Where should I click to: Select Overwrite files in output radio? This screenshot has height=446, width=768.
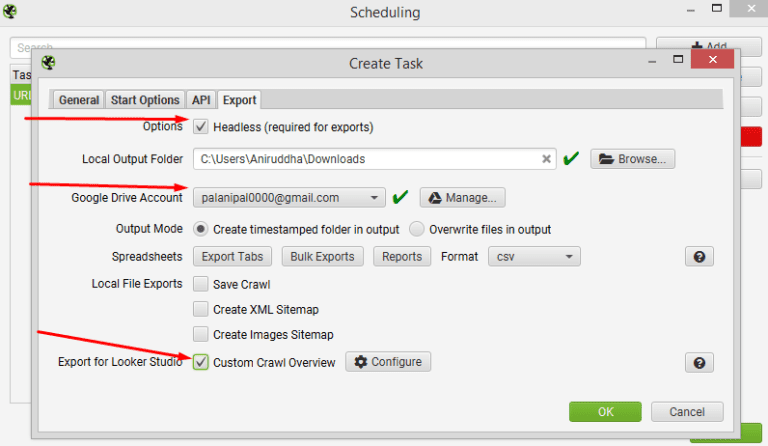416,229
